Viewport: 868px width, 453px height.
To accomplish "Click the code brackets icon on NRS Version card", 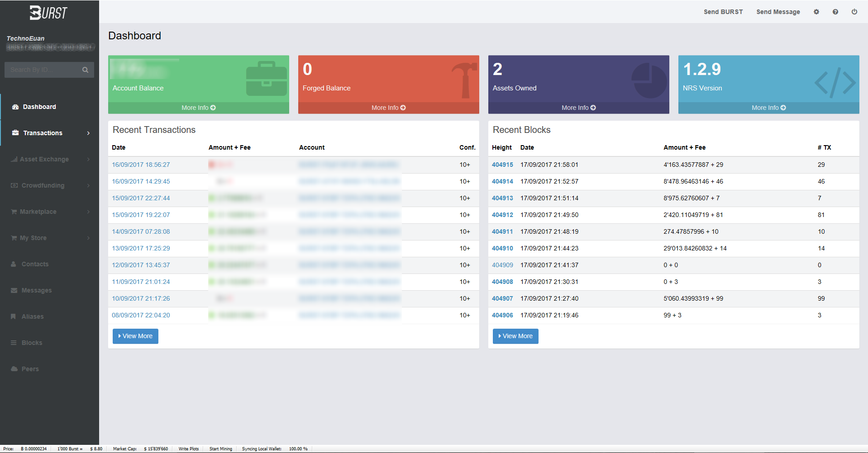I will (x=835, y=83).
